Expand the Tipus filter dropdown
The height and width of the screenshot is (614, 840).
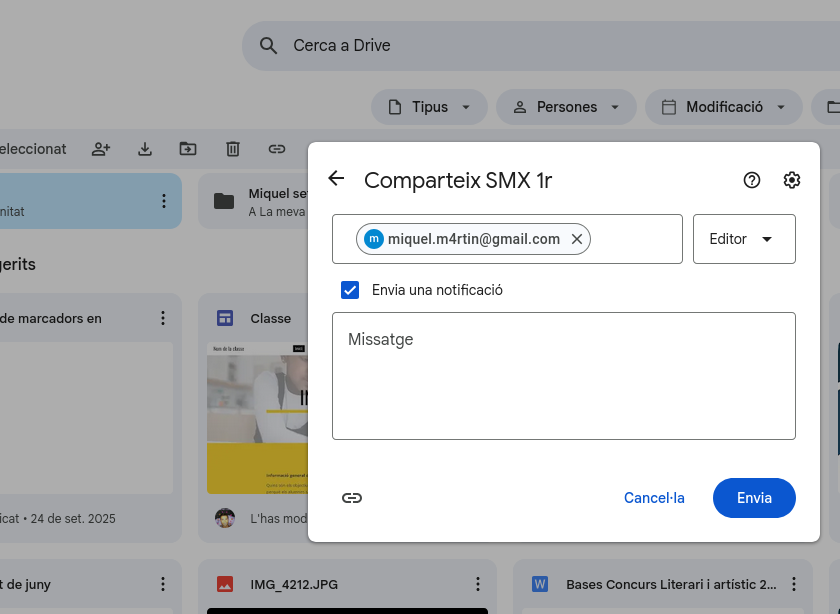point(429,107)
